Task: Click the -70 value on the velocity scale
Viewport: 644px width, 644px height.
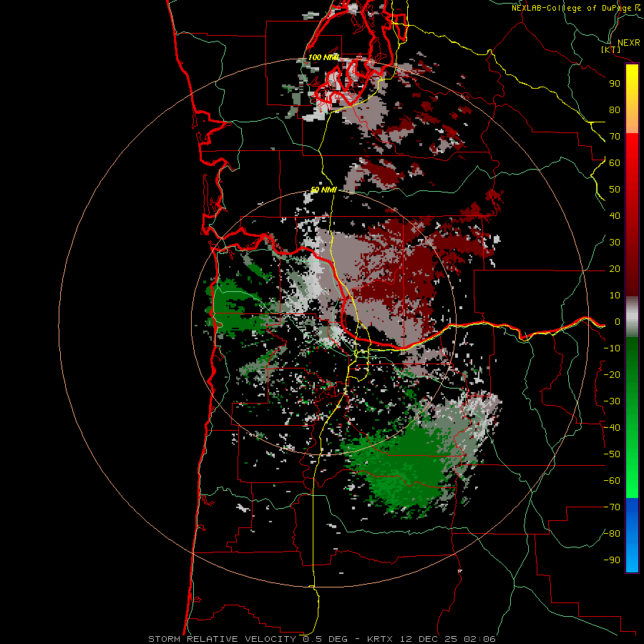Action: (x=612, y=507)
